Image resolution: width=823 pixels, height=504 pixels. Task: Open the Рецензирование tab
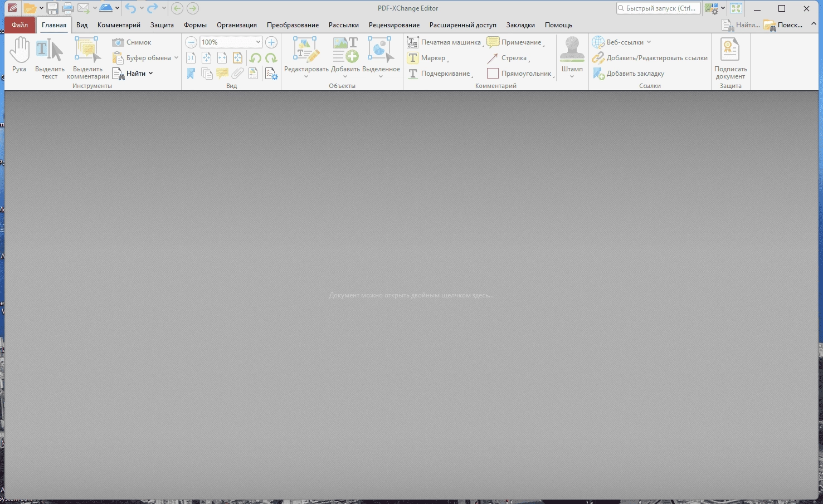point(394,25)
